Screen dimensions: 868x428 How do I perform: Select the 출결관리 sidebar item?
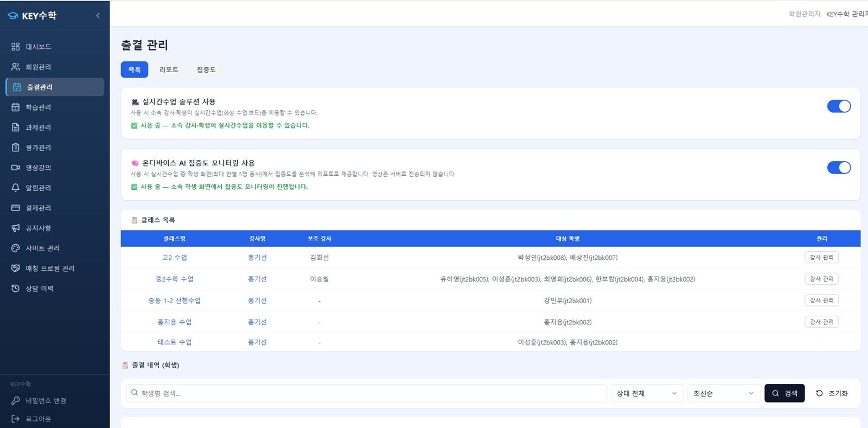[55, 87]
